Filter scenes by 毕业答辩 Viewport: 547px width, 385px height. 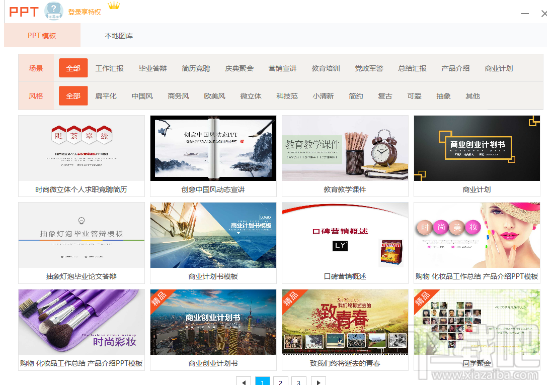pyautogui.click(x=153, y=68)
